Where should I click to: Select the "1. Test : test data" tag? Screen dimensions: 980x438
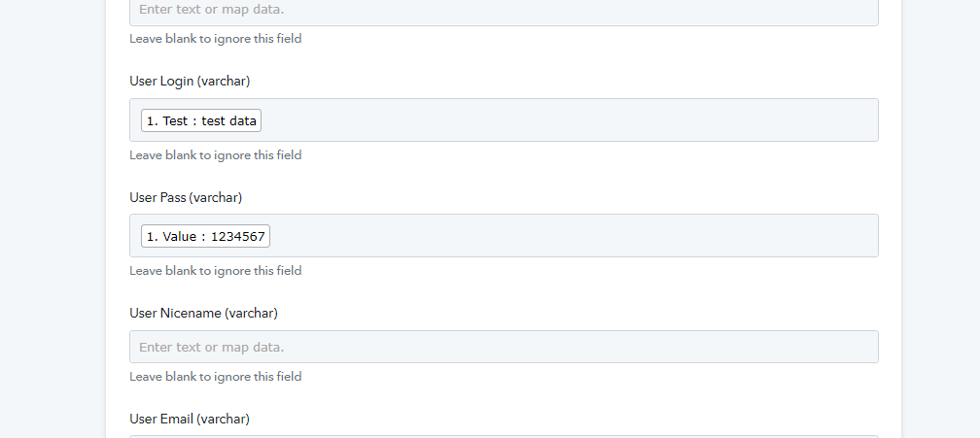click(201, 120)
